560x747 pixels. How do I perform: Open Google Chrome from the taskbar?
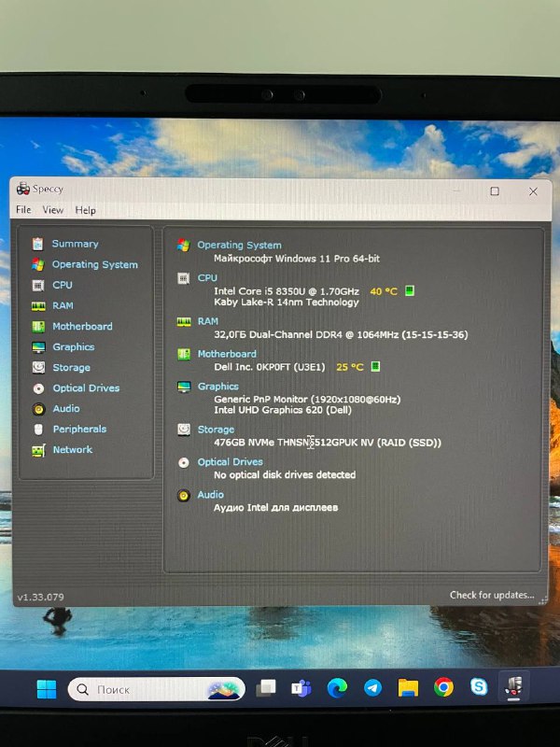point(444,687)
